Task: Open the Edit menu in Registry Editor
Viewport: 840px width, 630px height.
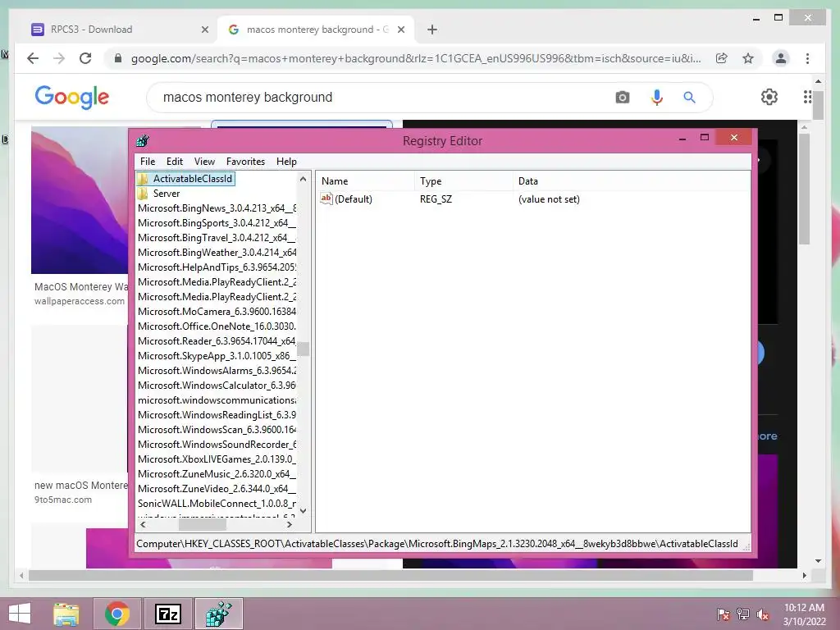Action: (175, 162)
